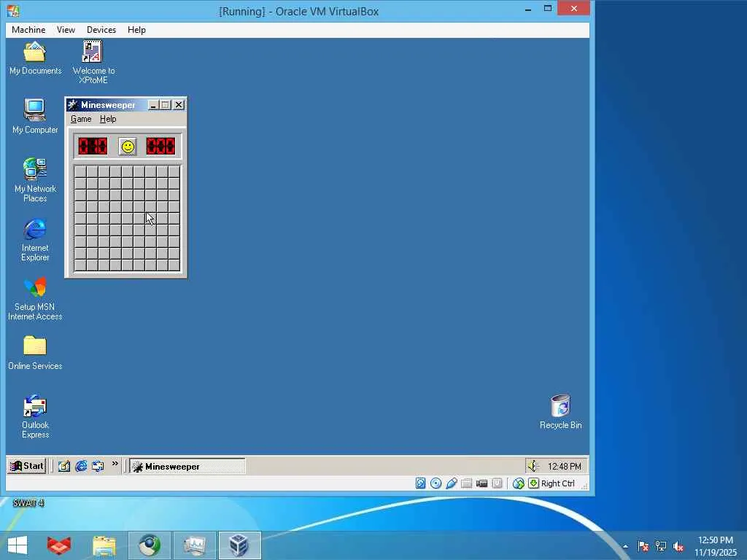This screenshot has width=747, height=560.
Task: Show hidden host tray icons
Action: click(x=625, y=546)
